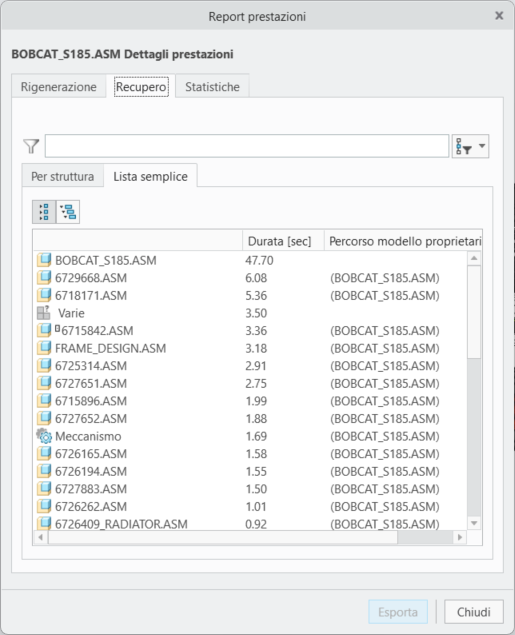Click the Chiudi button
This screenshot has width=515, height=635.
coord(474,612)
